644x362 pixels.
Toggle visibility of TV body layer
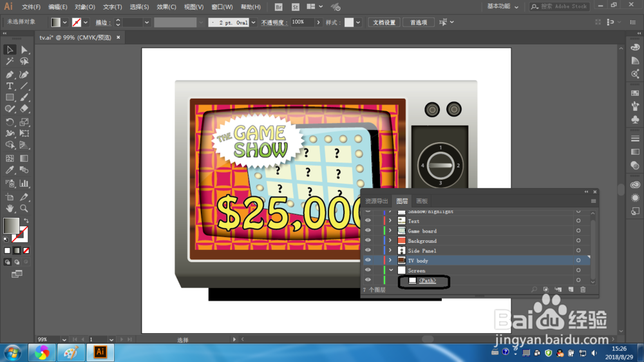(368, 260)
